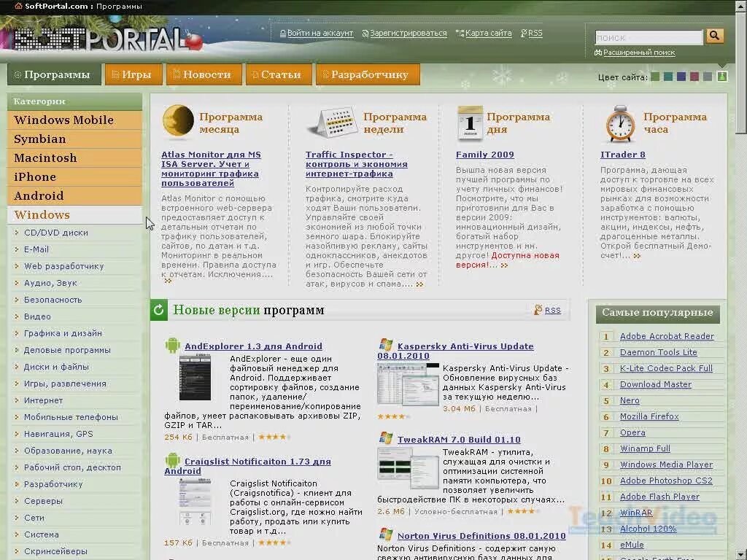The image size is (747, 560).
Task: Select the Macintosh category
Action: point(75,157)
